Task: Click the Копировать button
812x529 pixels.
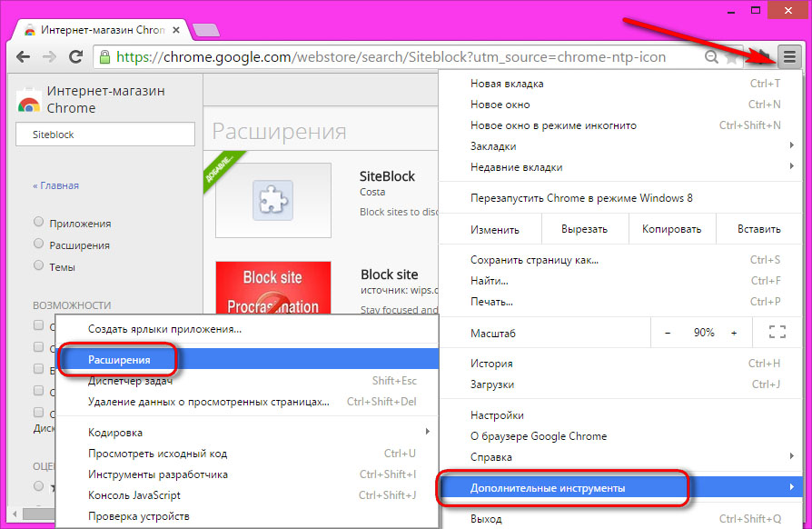Action: pos(671,229)
